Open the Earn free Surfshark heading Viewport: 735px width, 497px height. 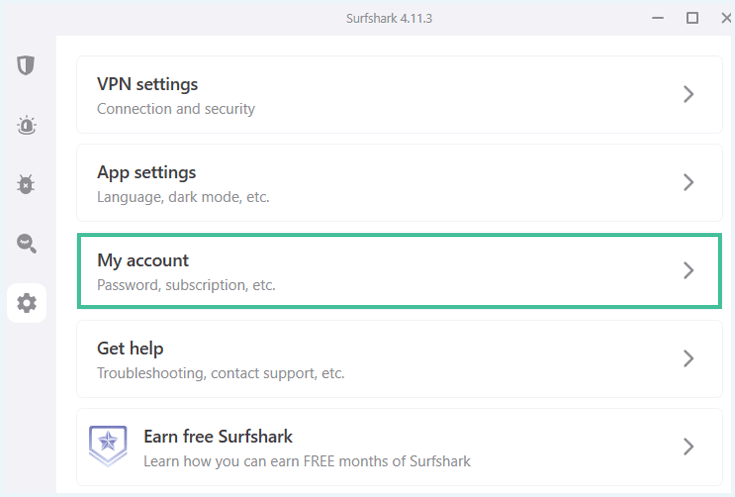218,437
